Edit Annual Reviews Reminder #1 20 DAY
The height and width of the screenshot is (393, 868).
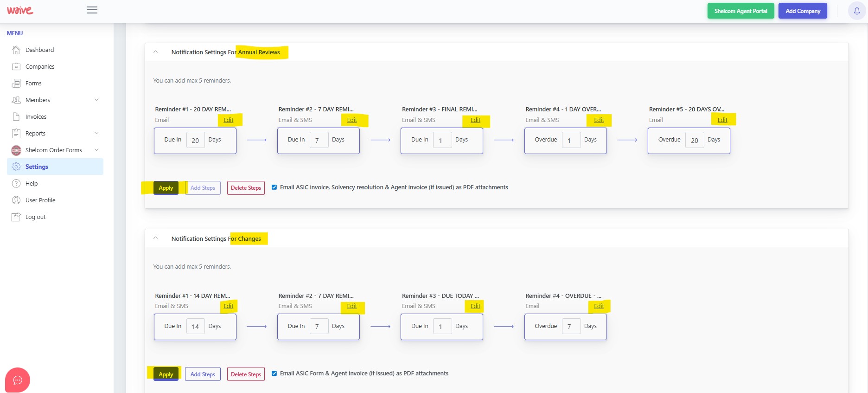coord(229,120)
